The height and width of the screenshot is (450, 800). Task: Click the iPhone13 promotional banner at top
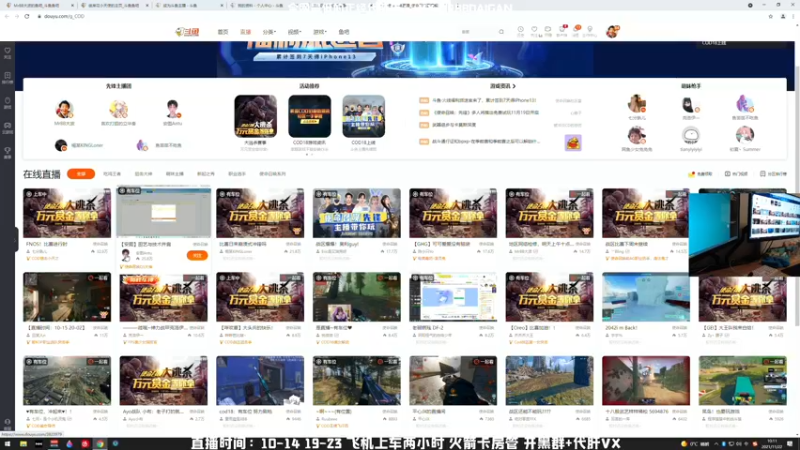point(406,59)
